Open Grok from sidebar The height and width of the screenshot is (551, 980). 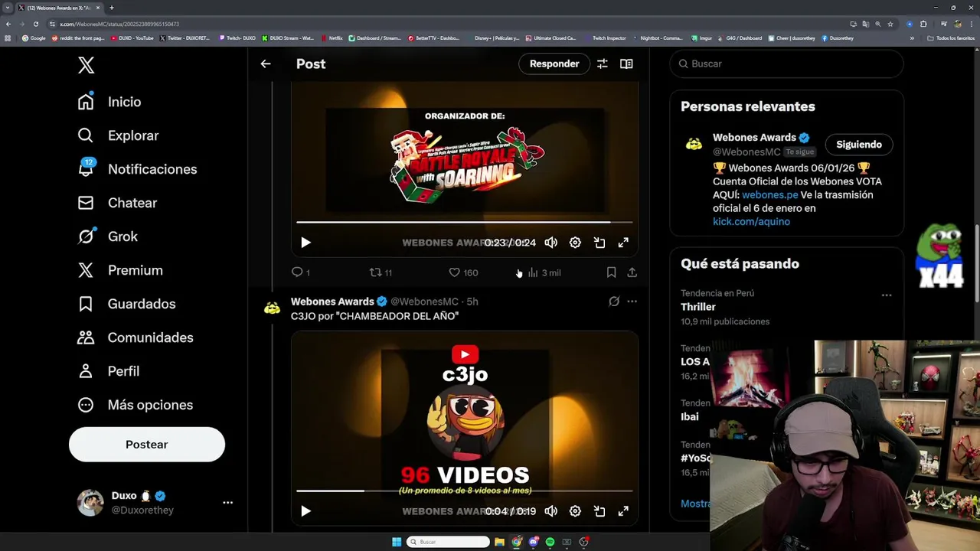(x=107, y=236)
